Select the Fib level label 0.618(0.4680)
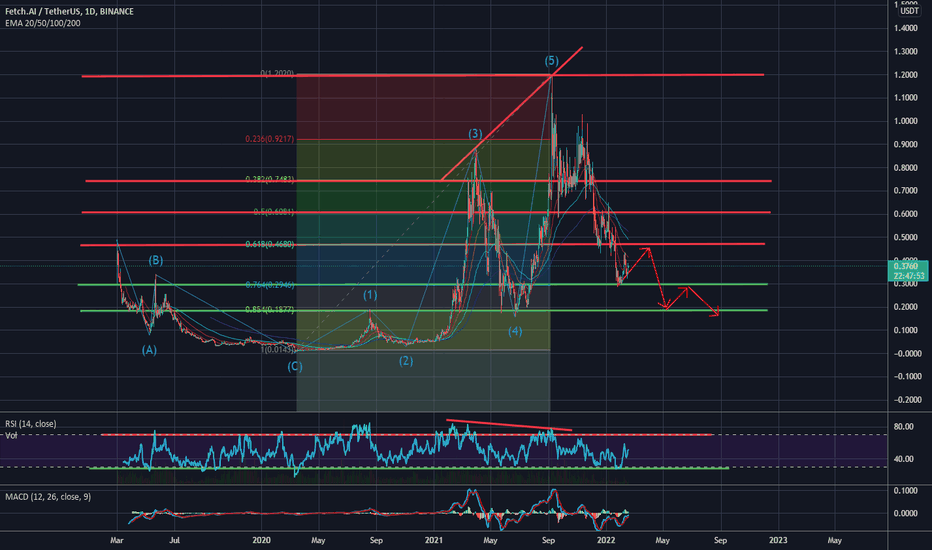 pyautogui.click(x=269, y=244)
